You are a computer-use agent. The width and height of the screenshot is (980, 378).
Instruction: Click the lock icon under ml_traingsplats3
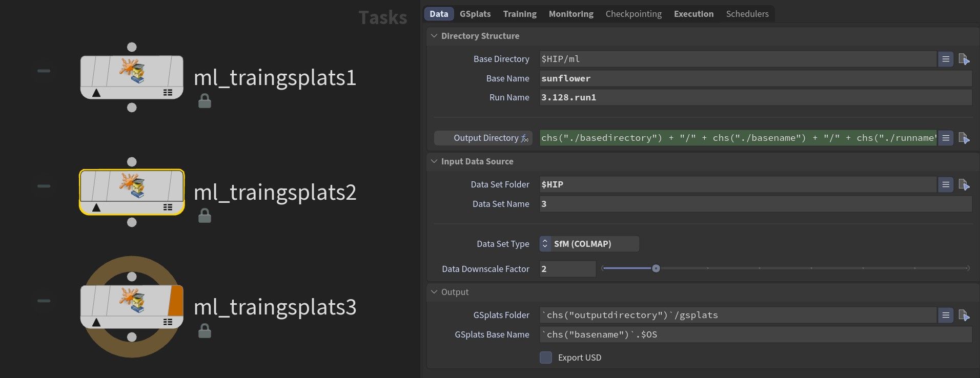pyautogui.click(x=205, y=331)
